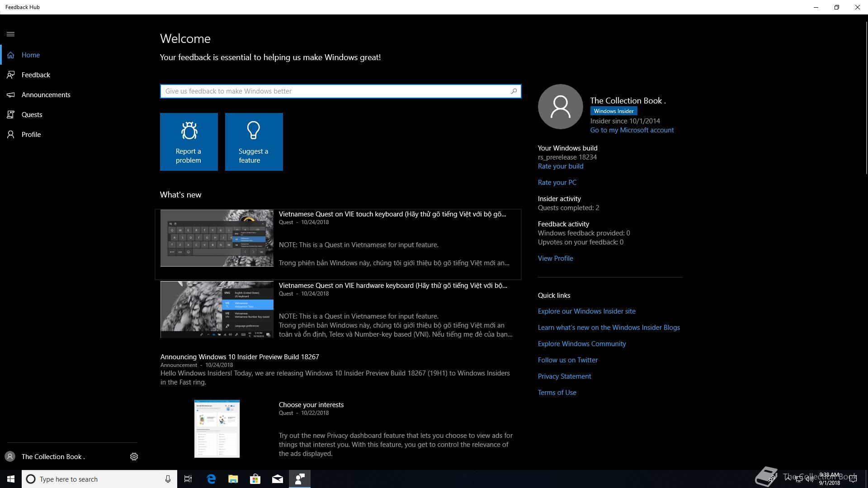The image size is (868, 488).
Task: Click the volume speaker tray icon
Action: [809, 479]
